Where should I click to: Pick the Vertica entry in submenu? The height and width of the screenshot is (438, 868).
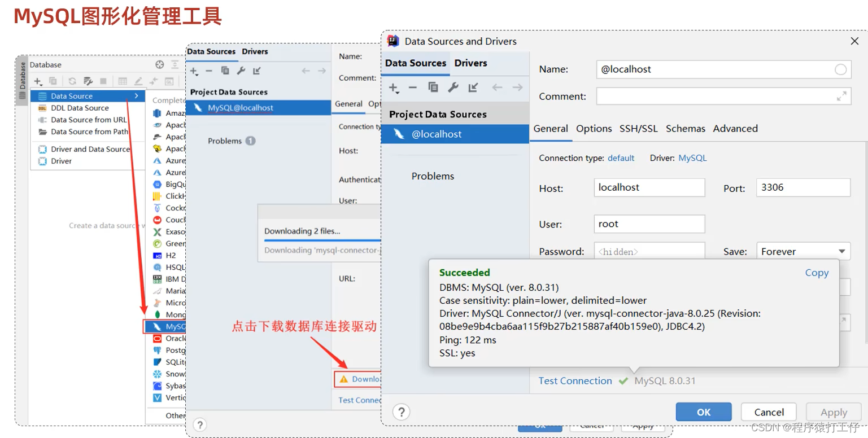169,397
